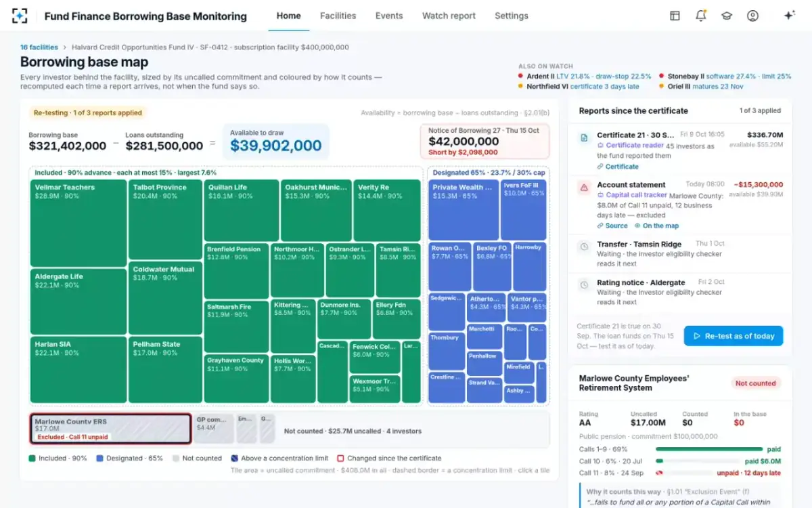This screenshot has height=508, width=812.
Task: Run Re-test as of today
Action: [734, 336]
